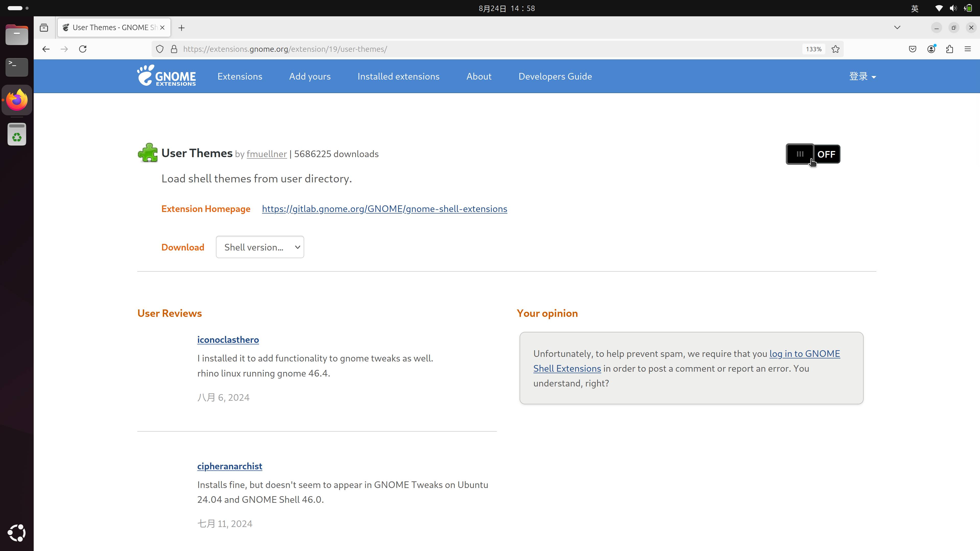Image resolution: width=980 pixels, height=551 pixels.
Task: Click the Firefox dock icon
Action: 17,100
